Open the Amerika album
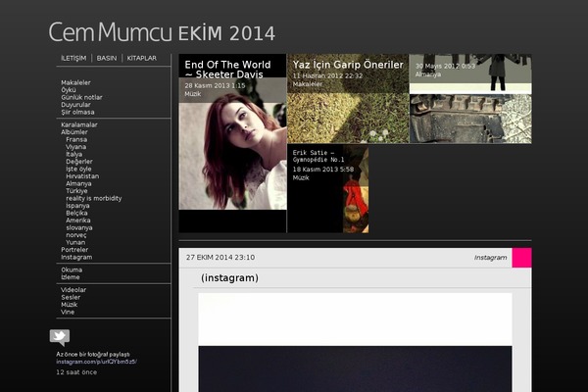Screen dimensions: 588x392 point(78,220)
